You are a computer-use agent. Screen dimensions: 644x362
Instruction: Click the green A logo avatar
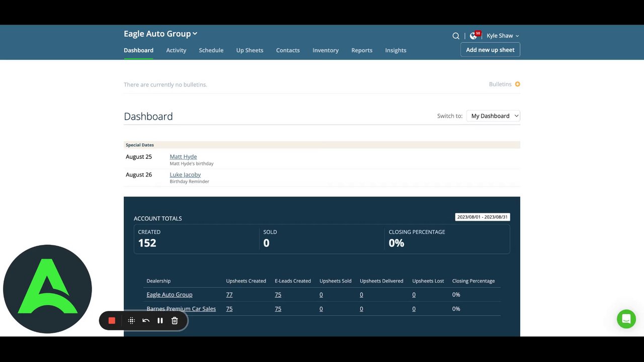pyautogui.click(x=47, y=289)
